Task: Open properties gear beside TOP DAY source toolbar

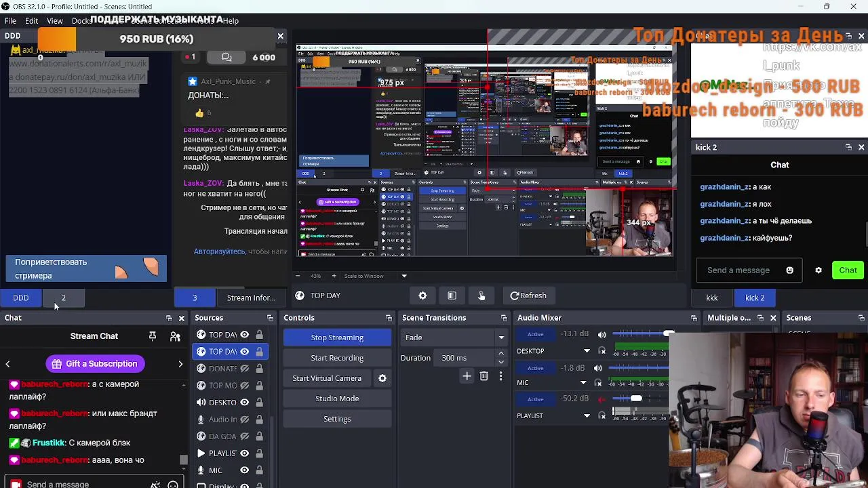Action: (422, 296)
